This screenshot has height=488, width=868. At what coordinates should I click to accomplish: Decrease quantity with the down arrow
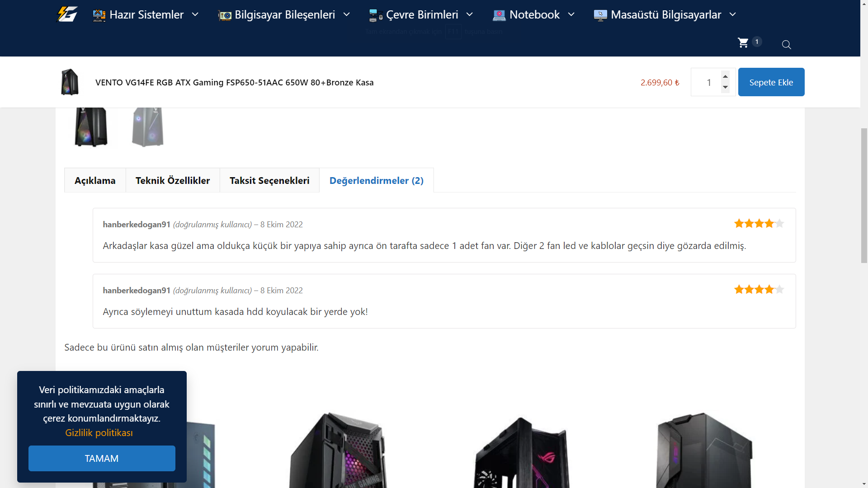tap(726, 88)
